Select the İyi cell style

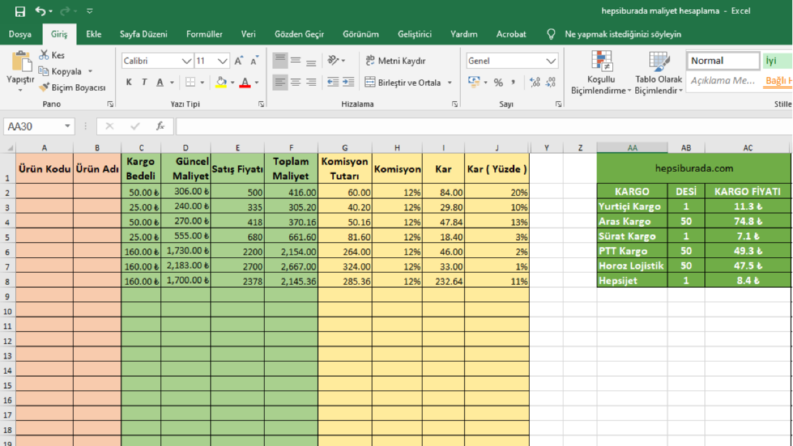click(777, 61)
